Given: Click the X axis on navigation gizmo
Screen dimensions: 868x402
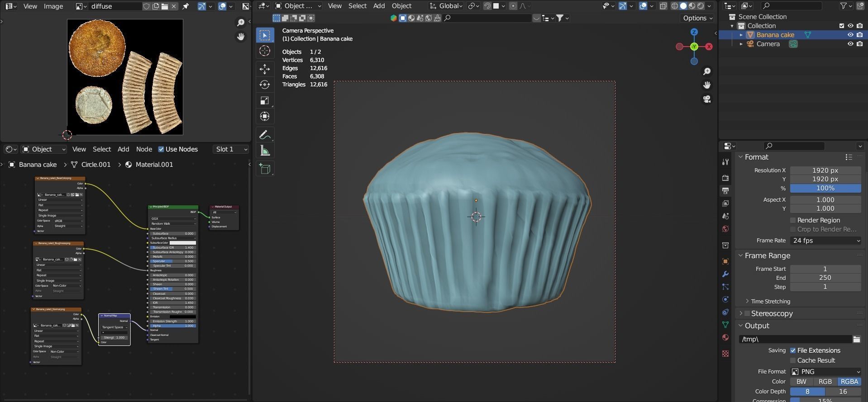Looking at the screenshot, I should point(709,47).
